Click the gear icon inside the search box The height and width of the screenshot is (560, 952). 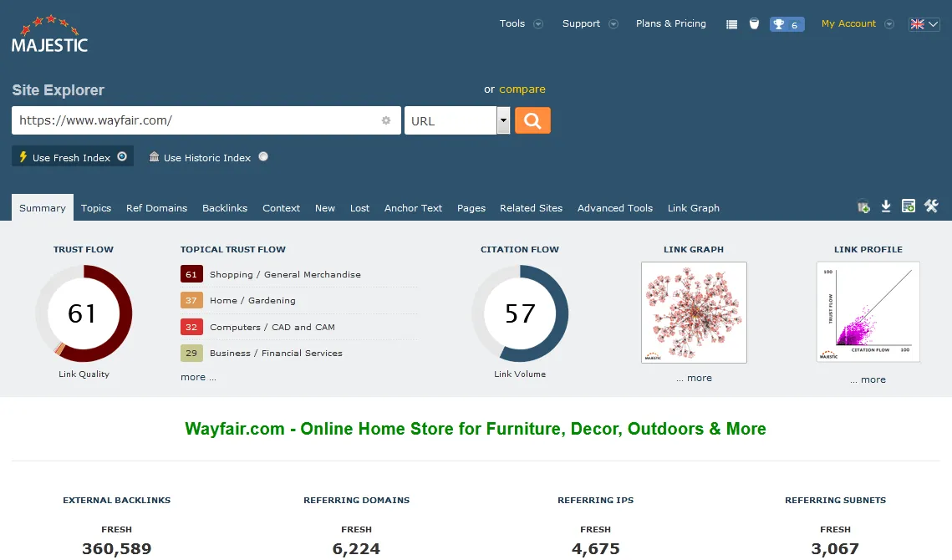coord(386,120)
